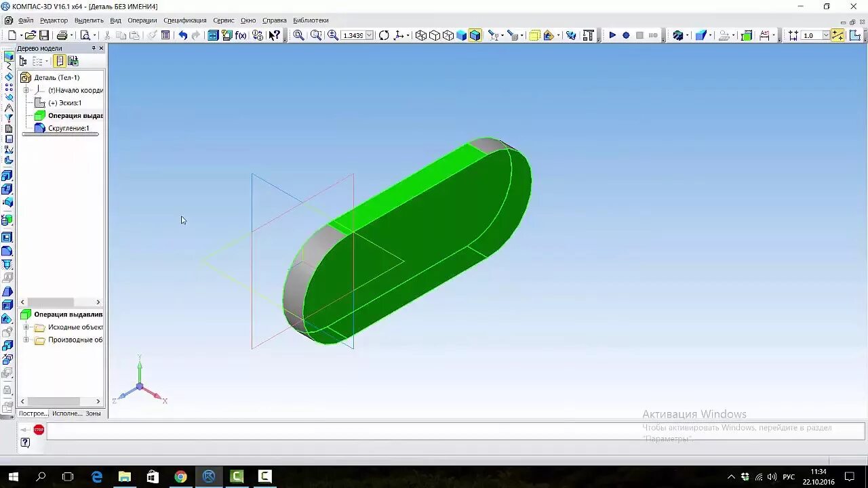Click the red STOP button
Screen dimensions: 868x488
pos(39,430)
